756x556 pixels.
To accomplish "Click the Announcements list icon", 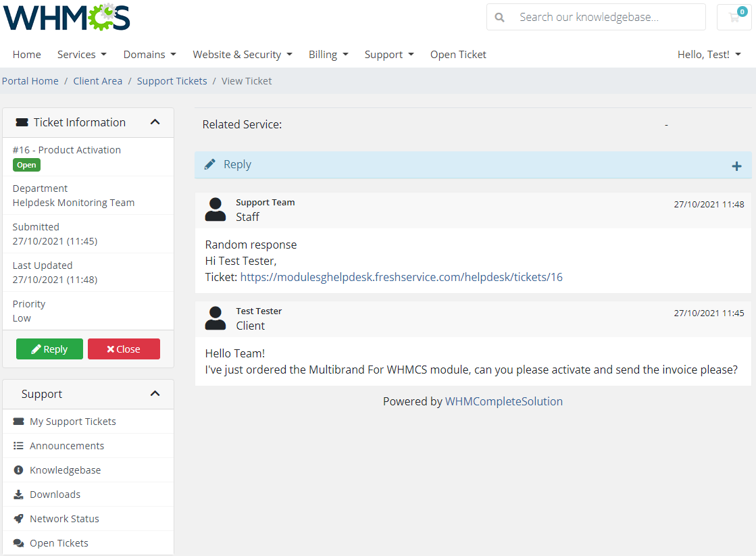I will click(x=18, y=446).
